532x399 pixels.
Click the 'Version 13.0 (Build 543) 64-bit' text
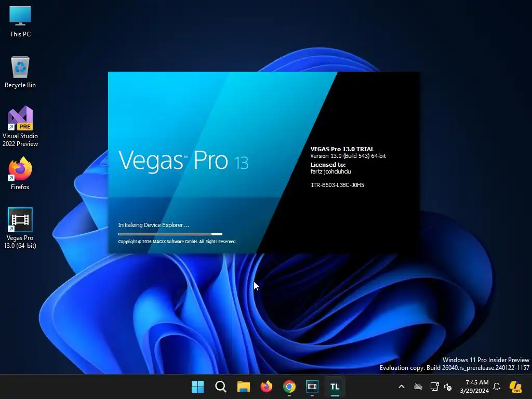click(348, 156)
